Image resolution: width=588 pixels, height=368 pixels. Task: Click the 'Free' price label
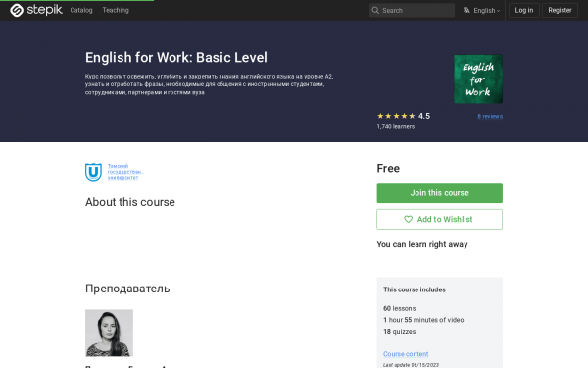(388, 168)
